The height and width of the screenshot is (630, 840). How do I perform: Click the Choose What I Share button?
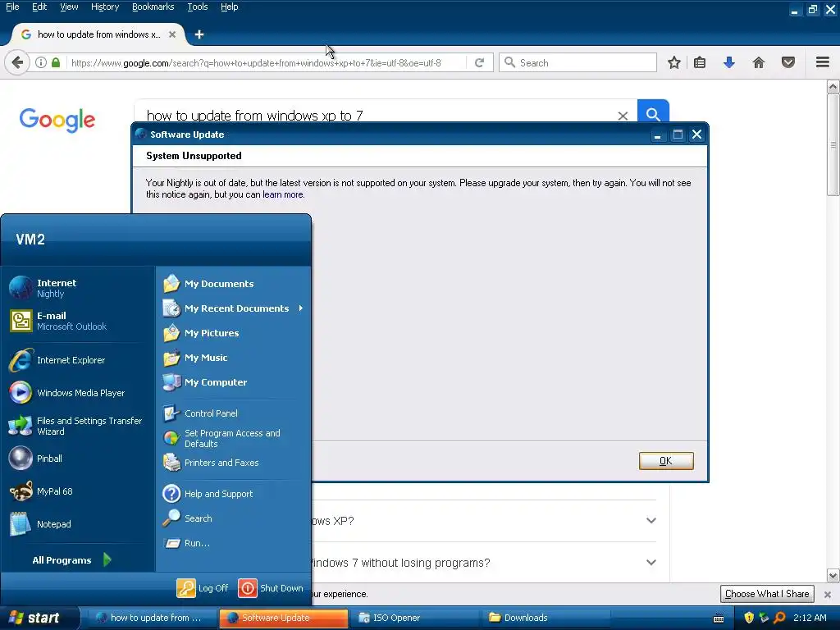(767, 594)
